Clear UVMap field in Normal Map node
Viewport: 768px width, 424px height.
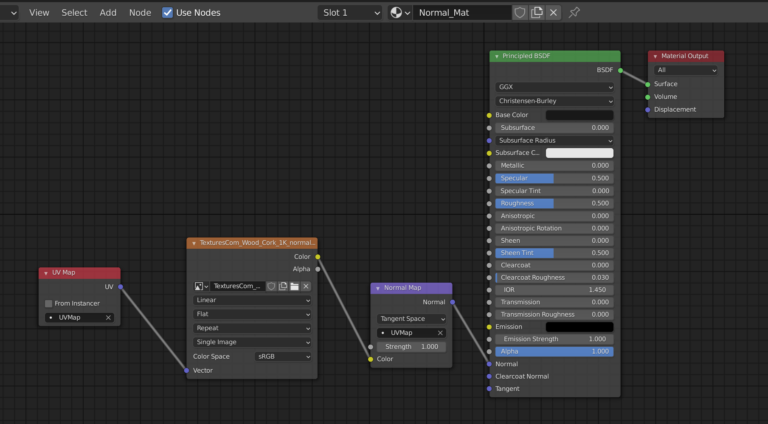[x=440, y=333]
